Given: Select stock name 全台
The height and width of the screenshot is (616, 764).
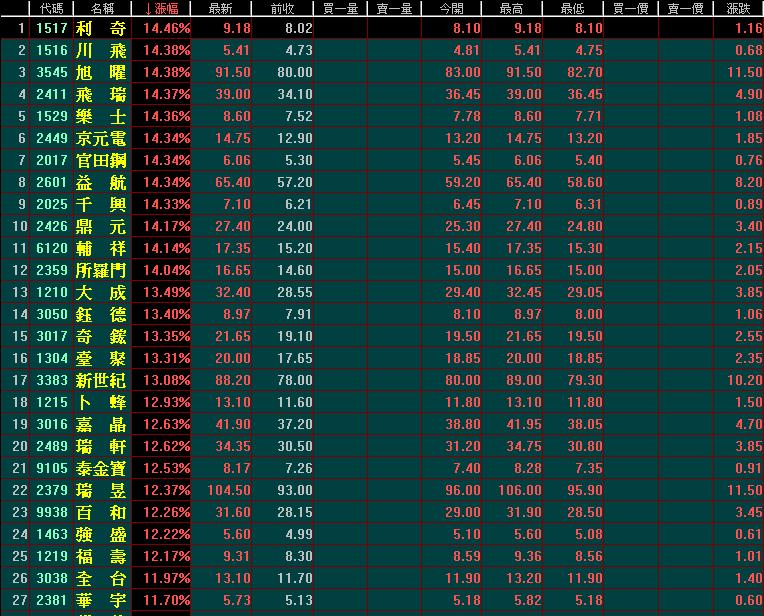Looking at the screenshot, I should [101, 578].
